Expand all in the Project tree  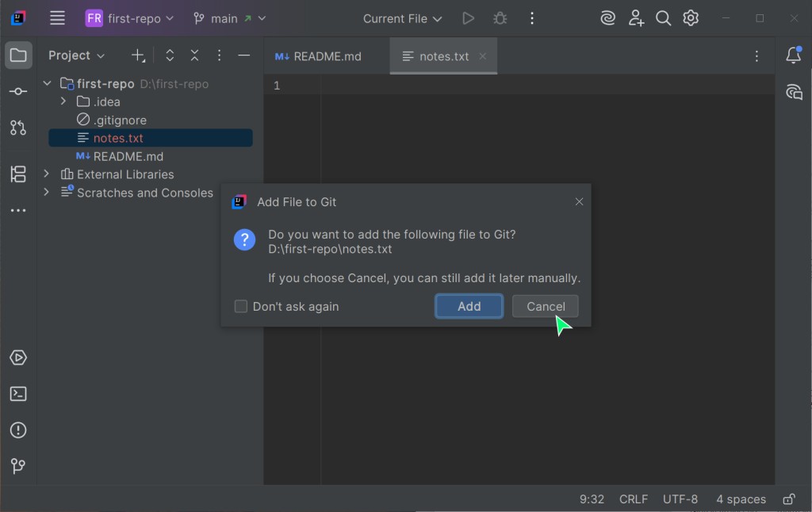(170, 55)
